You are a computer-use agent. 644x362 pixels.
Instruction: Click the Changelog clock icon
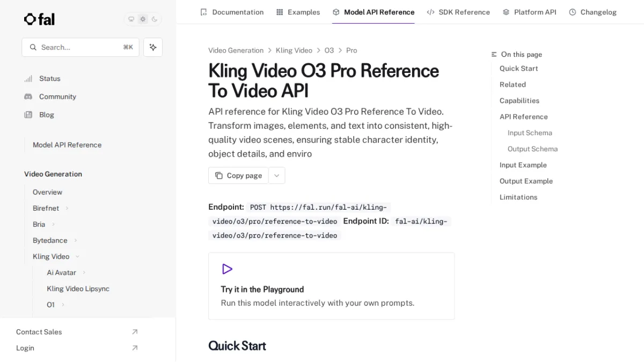(573, 12)
